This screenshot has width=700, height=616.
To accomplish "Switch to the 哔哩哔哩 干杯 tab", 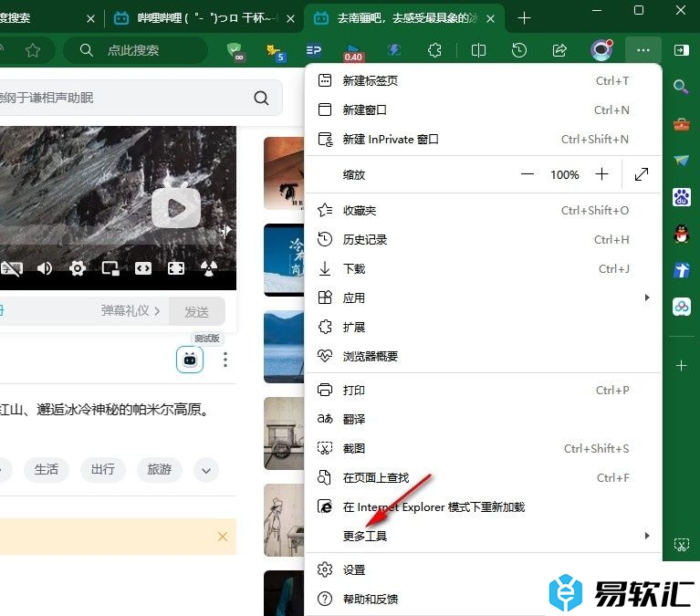I will tap(204, 18).
